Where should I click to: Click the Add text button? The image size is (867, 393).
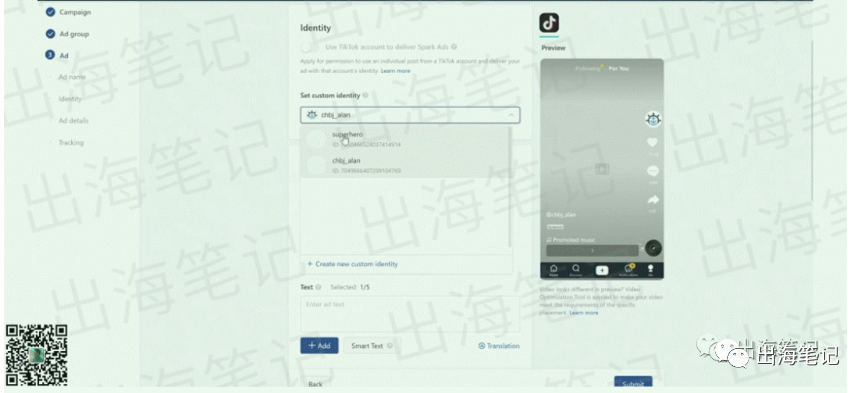pyautogui.click(x=319, y=345)
